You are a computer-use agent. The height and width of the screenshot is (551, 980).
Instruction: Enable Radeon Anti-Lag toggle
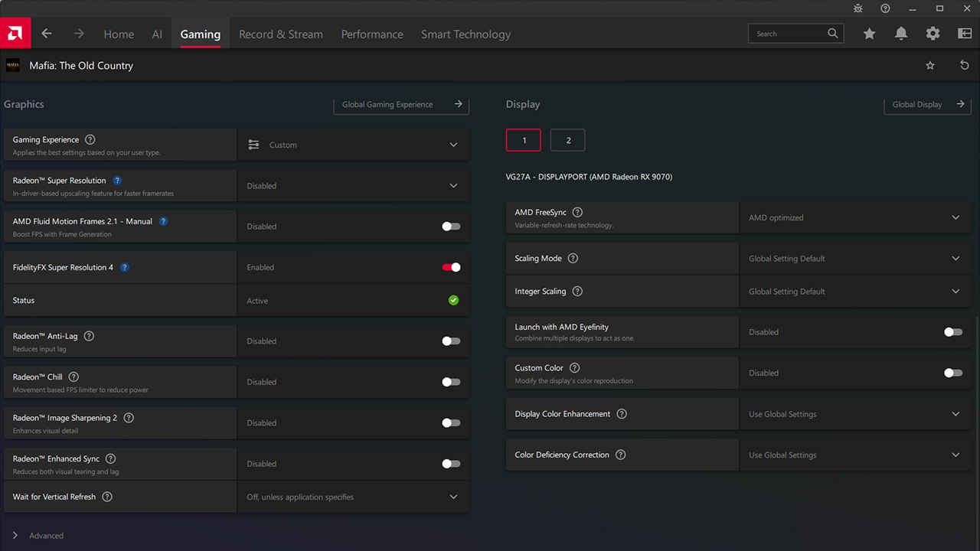pyautogui.click(x=451, y=341)
